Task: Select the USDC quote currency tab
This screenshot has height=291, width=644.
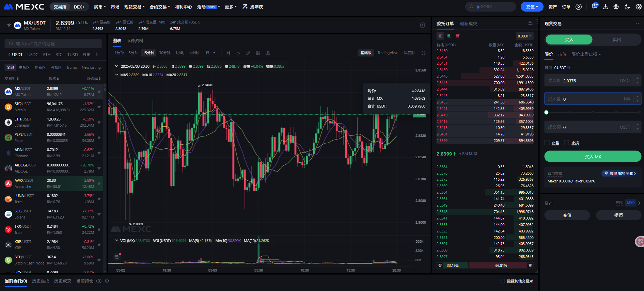Action: tap(33, 55)
